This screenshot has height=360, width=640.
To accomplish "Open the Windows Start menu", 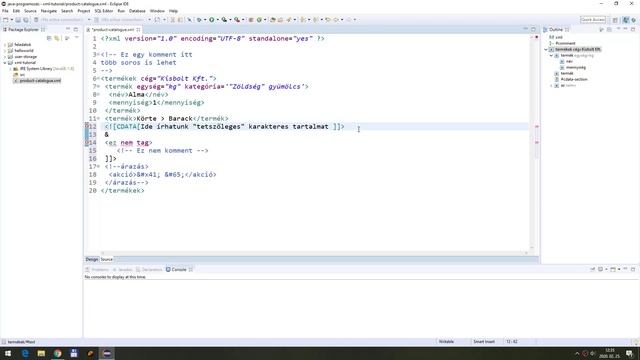I will 8,353.
